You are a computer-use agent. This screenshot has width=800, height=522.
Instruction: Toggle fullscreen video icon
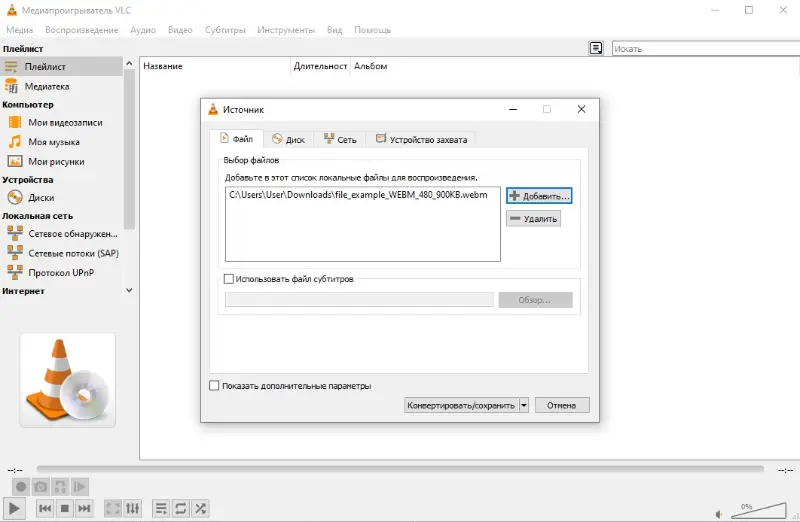click(x=113, y=508)
